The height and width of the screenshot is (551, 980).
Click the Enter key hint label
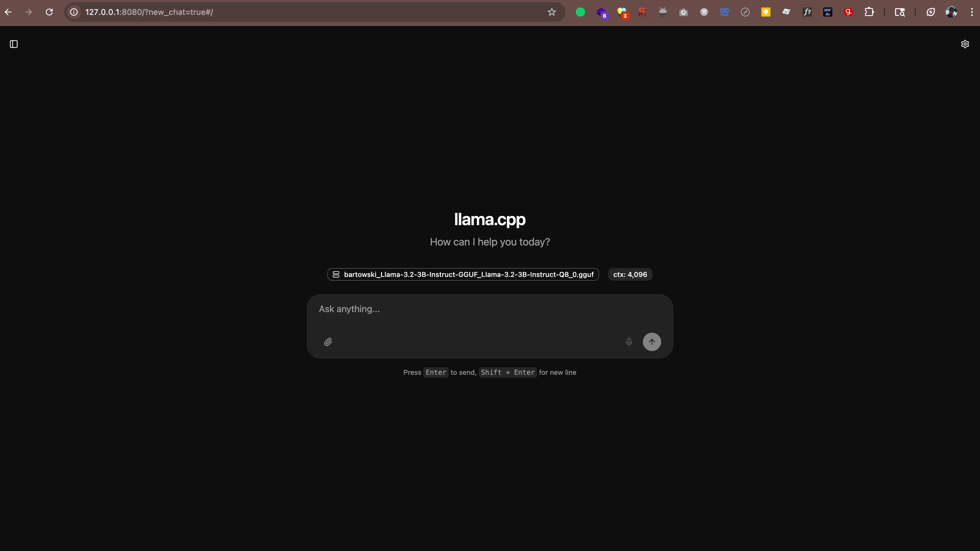point(436,373)
